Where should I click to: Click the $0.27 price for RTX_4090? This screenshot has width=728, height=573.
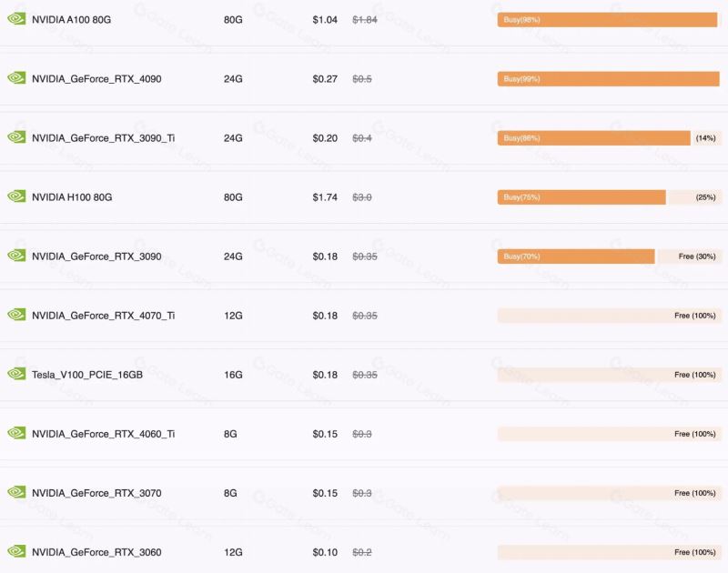point(325,79)
